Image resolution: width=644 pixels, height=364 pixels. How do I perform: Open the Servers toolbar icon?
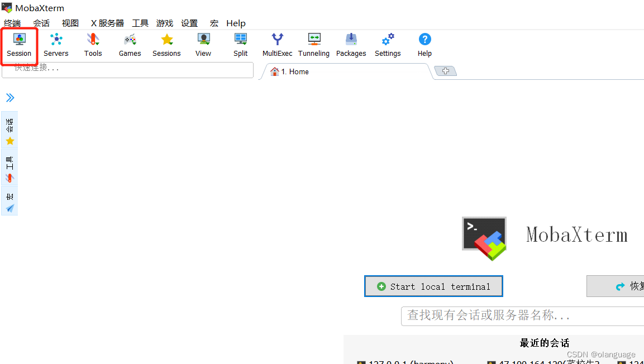pyautogui.click(x=56, y=46)
